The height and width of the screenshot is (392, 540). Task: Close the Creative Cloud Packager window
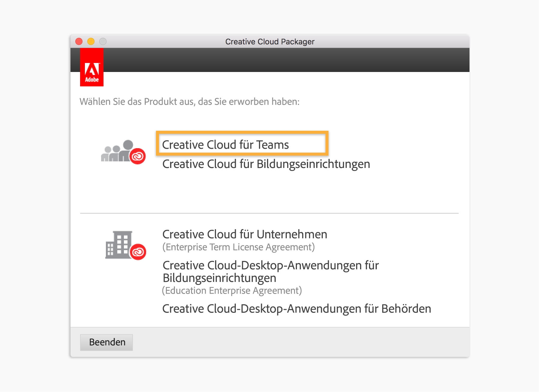(x=79, y=41)
